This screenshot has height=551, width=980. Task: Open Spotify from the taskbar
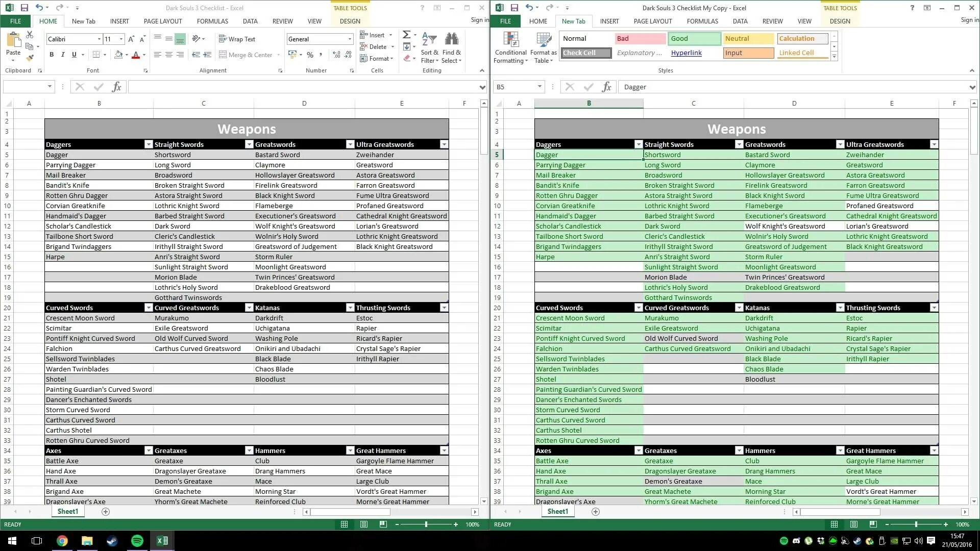click(137, 541)
